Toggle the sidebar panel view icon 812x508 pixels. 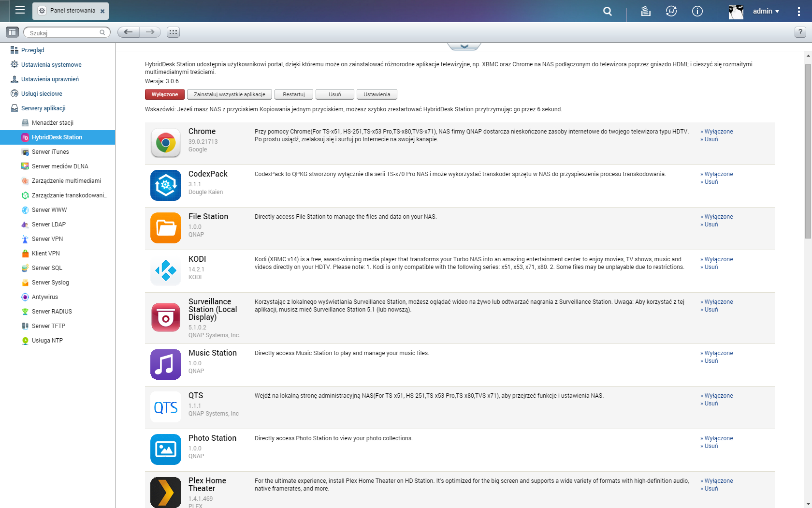tap(12, 32)
